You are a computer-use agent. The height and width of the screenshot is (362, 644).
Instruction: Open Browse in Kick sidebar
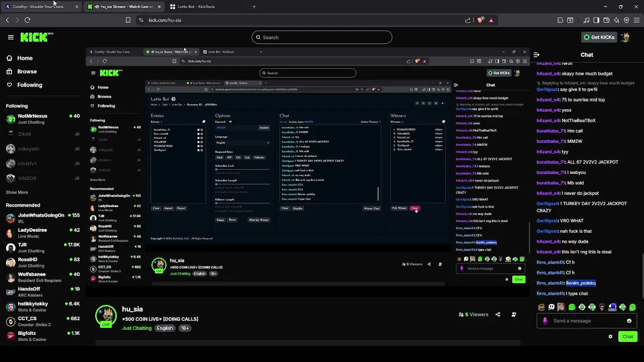(x=22, y=71)
